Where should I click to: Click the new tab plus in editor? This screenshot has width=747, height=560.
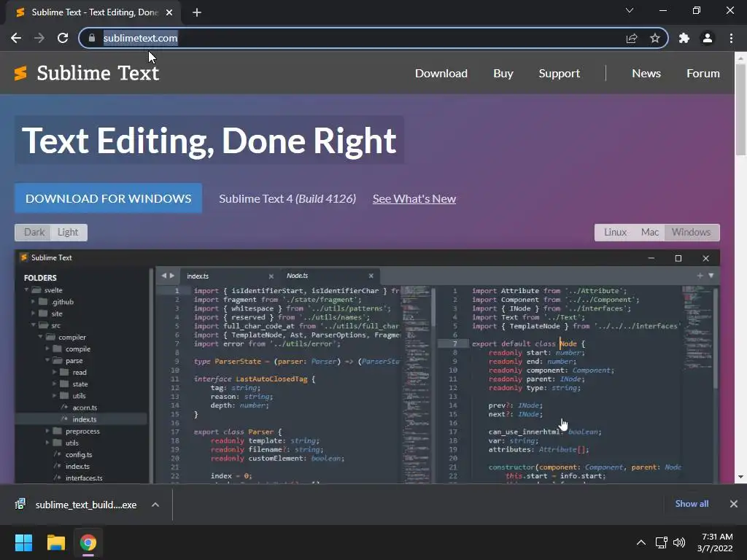pyautogui.click(x=700, y=276)
